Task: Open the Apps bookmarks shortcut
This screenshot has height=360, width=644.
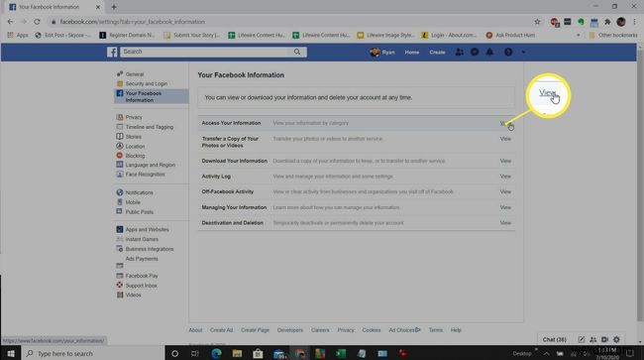Action: pyautogui.click(x=18, y=36)
